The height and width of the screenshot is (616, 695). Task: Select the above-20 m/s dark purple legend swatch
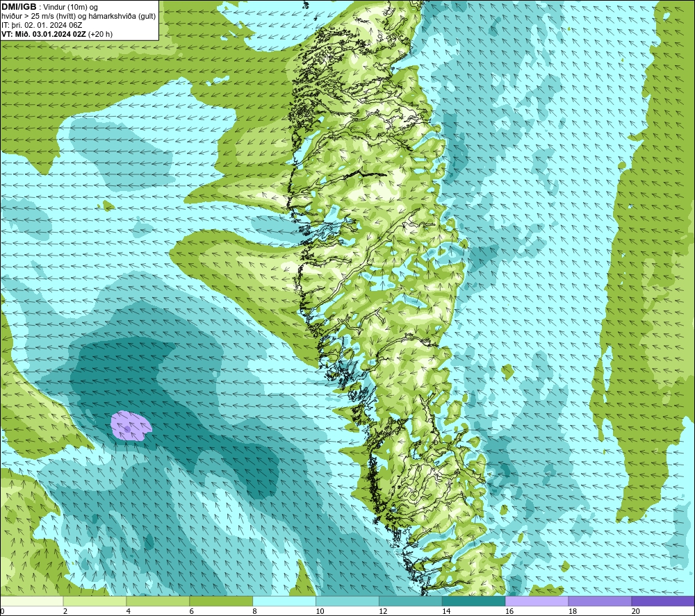663,601
